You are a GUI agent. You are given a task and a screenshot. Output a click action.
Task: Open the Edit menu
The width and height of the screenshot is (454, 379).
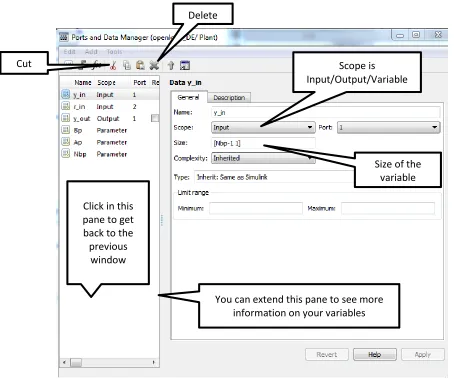[x=69, y=51]
